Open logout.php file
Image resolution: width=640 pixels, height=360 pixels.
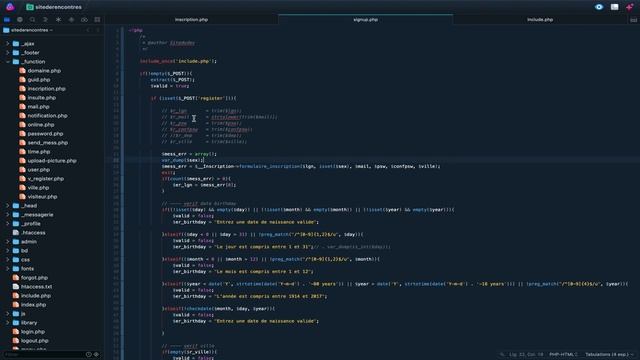[35, 340]
